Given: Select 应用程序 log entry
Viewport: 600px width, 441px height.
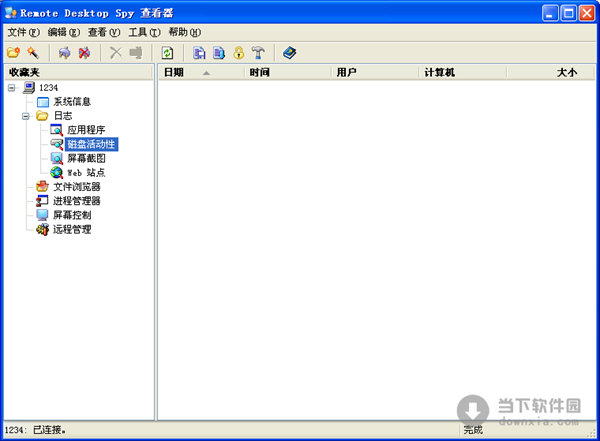Looking at the screenshot, I should (86, 130).
